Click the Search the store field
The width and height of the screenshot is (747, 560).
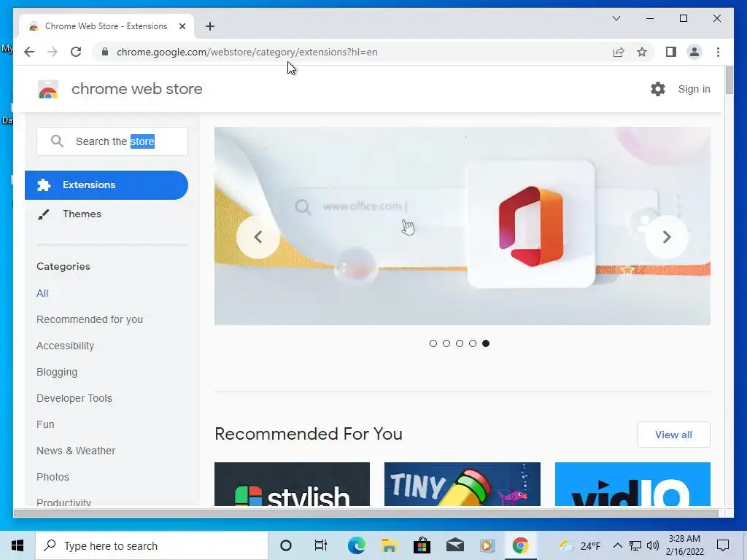click(112, 141)
